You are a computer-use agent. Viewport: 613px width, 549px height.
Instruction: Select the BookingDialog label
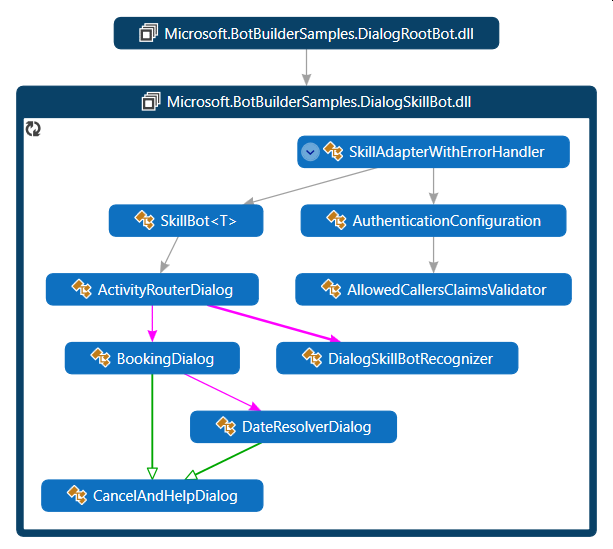point(165,359)
